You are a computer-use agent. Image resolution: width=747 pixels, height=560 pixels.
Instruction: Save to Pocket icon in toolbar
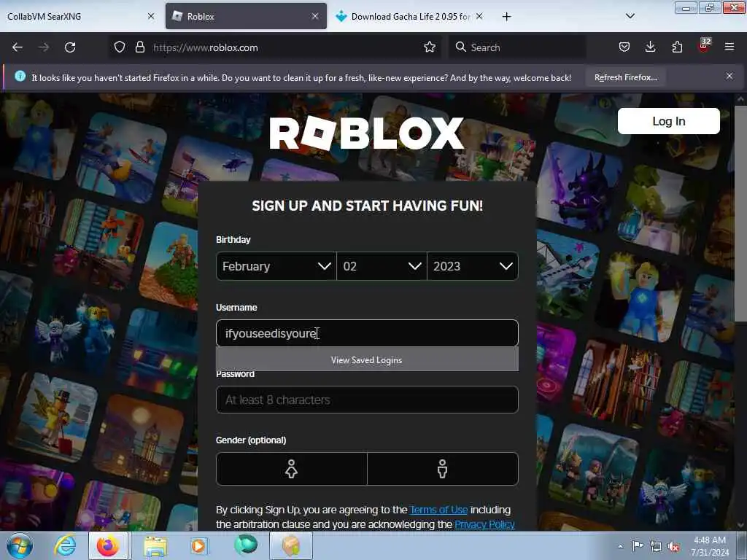point(624,47)
